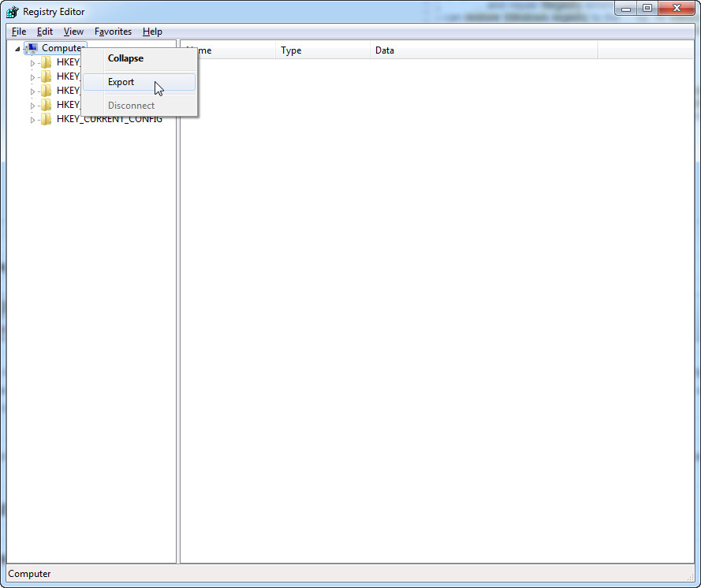Open the Help menu

pos(152,32)
